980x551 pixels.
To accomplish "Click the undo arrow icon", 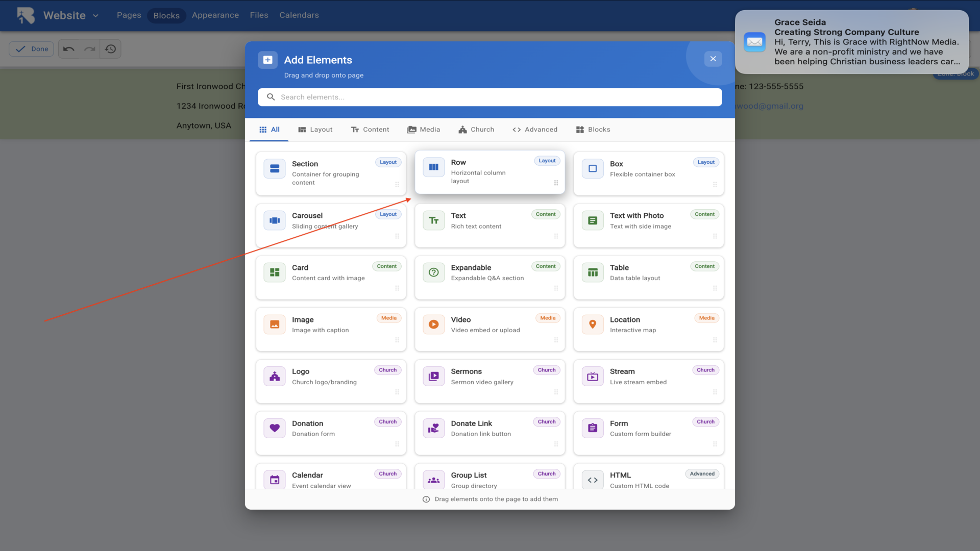I will (x=69, y=49).
